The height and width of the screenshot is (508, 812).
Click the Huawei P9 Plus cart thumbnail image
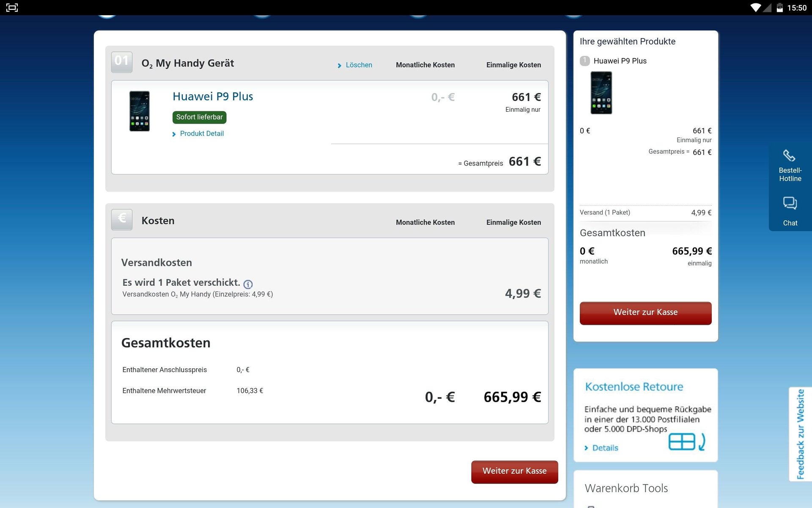[x=140, y=111]
